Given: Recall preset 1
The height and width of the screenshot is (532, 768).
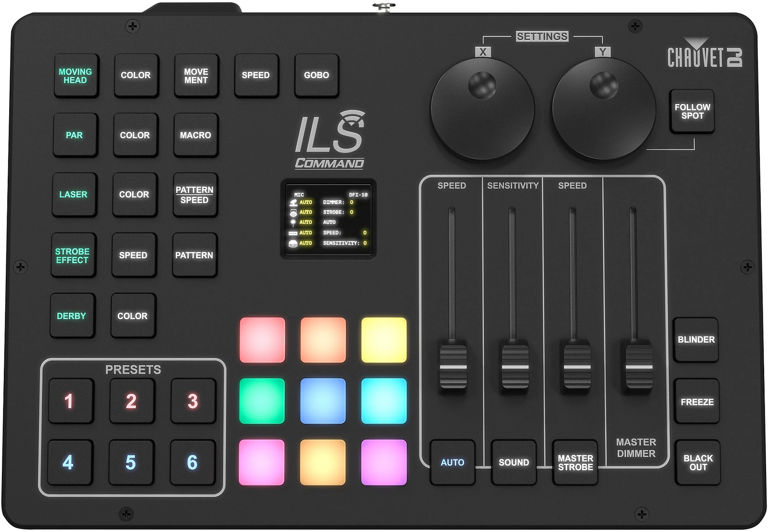Looking at the screenshot, I should (70, 401).
